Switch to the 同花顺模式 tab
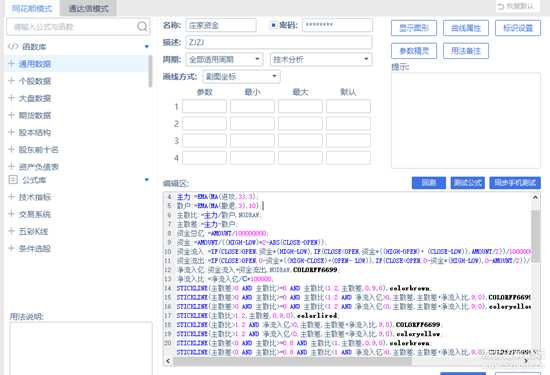The width and height of the screenshot is (550, 375). (x=32, y=8)
